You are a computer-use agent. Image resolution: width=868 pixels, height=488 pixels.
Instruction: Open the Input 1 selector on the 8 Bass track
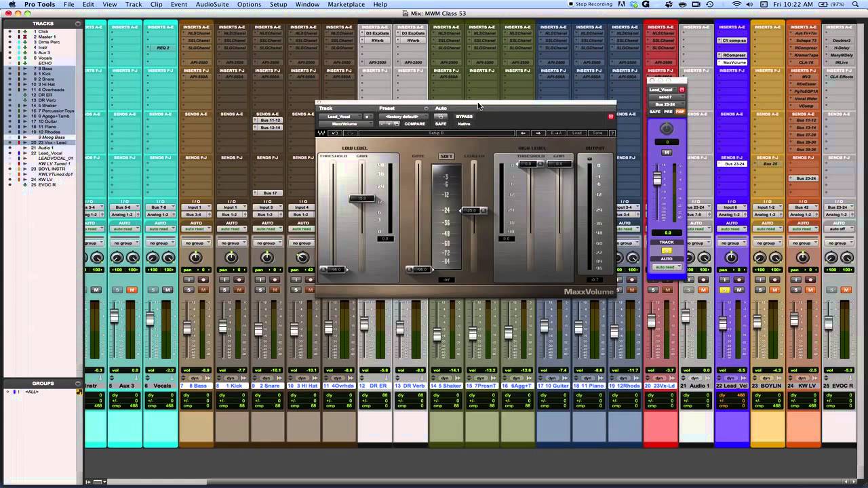coord(196,207)
